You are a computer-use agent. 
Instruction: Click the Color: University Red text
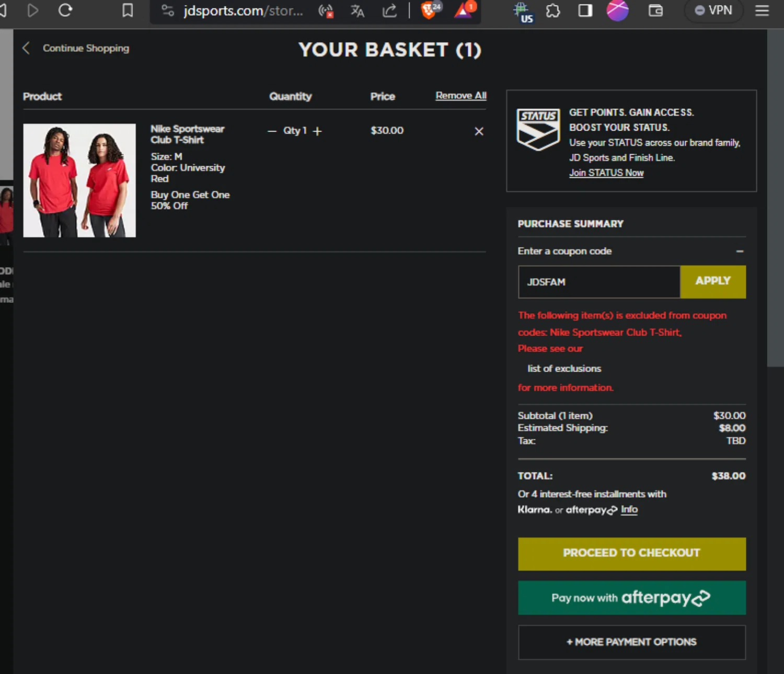click(x=188, y=173)
